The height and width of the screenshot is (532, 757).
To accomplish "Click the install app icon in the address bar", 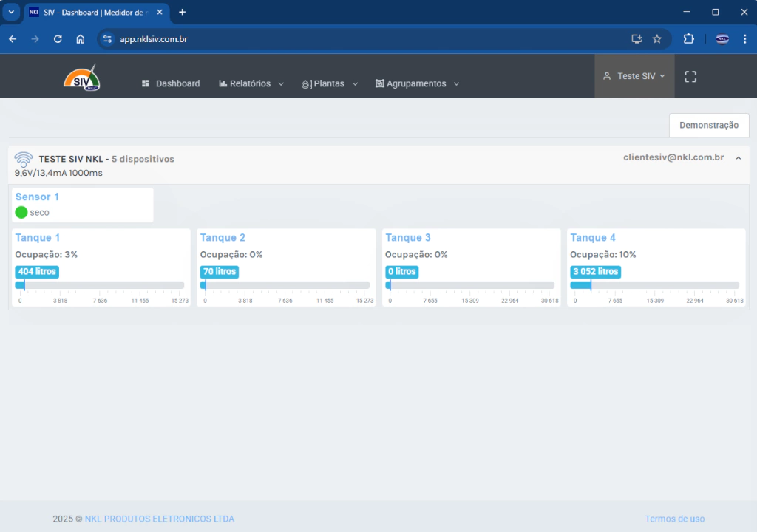I will point(636,39).
